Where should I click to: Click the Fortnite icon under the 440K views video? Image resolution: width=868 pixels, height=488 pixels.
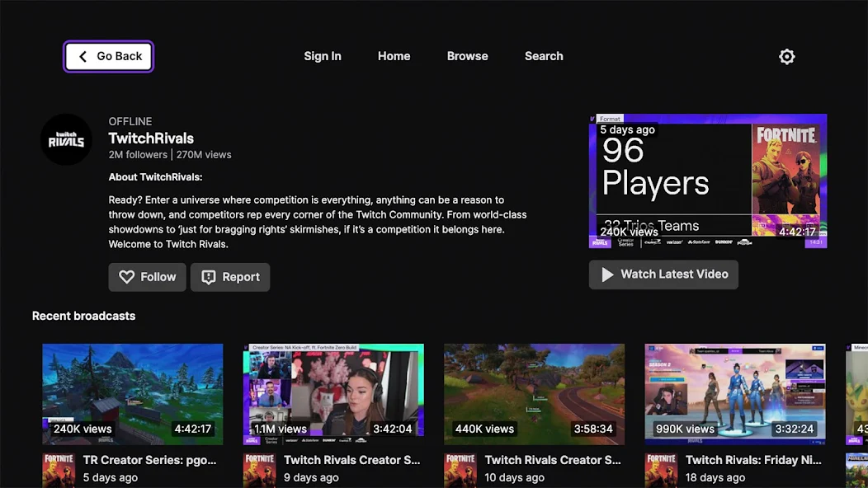click(x=460, y=469)
